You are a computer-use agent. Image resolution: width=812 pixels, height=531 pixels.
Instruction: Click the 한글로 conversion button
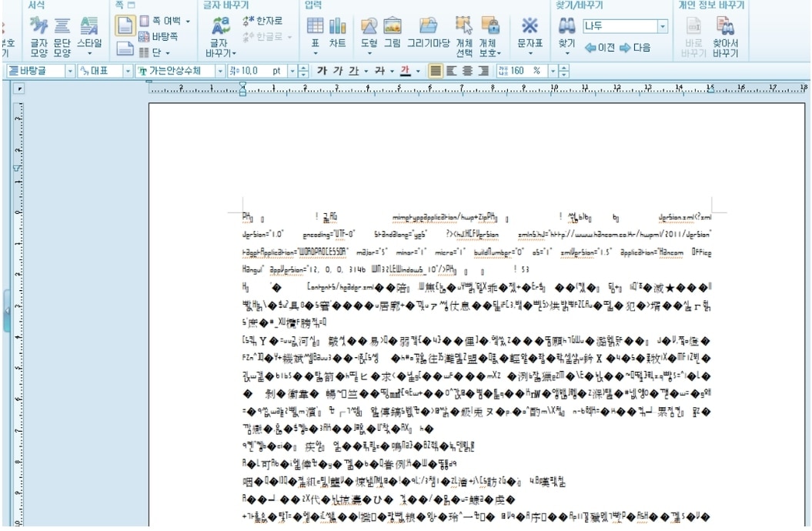point(266,37)
